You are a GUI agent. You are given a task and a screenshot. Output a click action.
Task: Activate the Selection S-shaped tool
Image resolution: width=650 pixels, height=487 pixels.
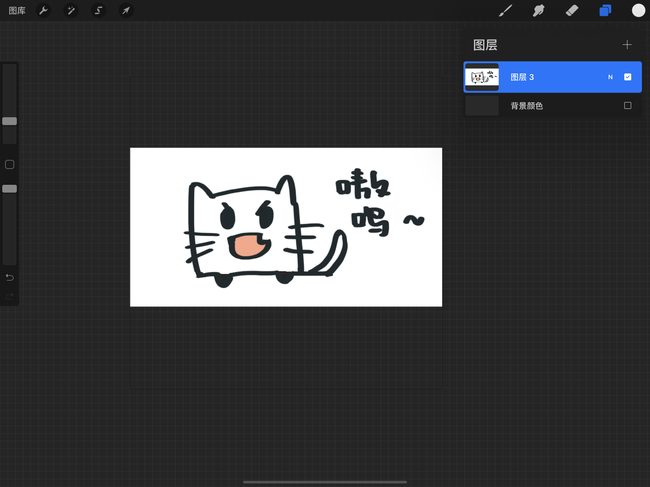click(x=98, y=10)
